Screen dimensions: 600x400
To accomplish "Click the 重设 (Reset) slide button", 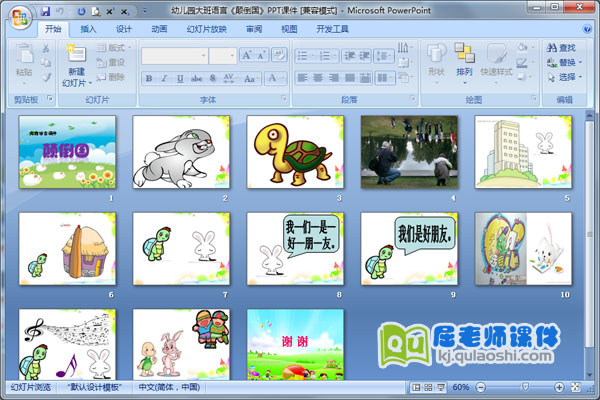I will click(x=111, y=62).
